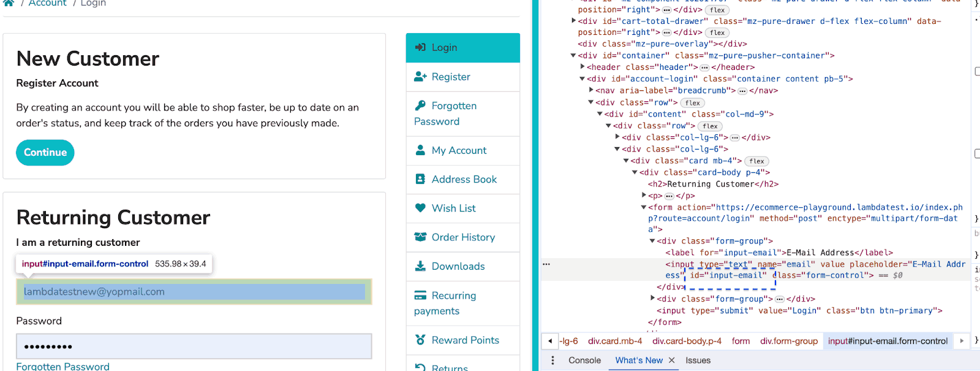Click the address book icon in sidebar
Viewport: 980px width, 371px height.
tap(420, 179)
